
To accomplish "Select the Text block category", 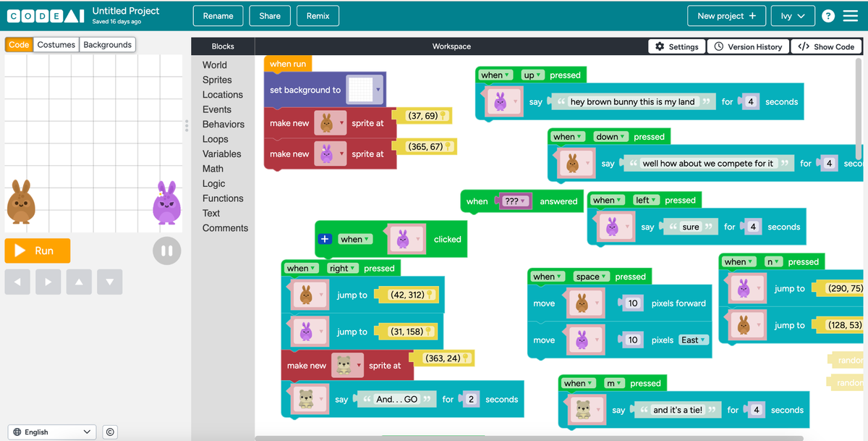I will tap(211, 213).
